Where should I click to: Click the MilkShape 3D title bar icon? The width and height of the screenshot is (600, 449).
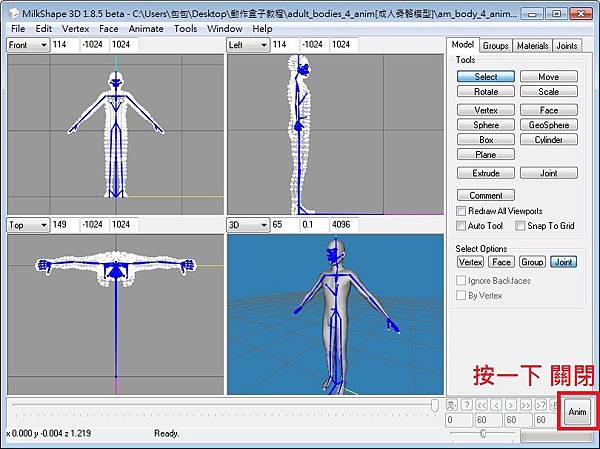pos(14,13)
